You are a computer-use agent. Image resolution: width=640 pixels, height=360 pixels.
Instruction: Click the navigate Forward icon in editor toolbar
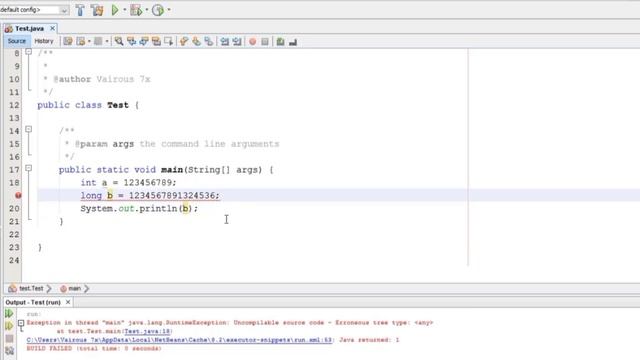coord(98,41)
